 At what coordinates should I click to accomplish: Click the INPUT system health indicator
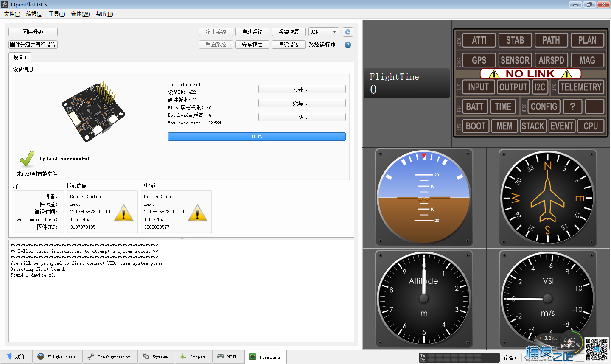pyautogui.click(x=478, y=87)
